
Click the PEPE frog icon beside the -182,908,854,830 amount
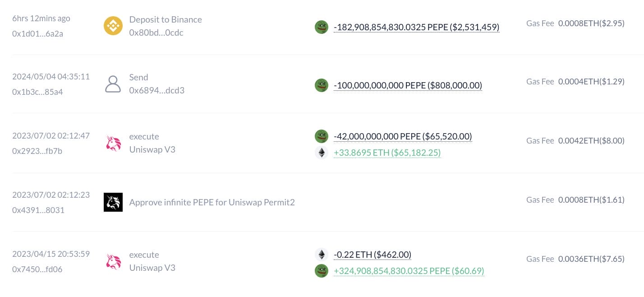[321, 27]
